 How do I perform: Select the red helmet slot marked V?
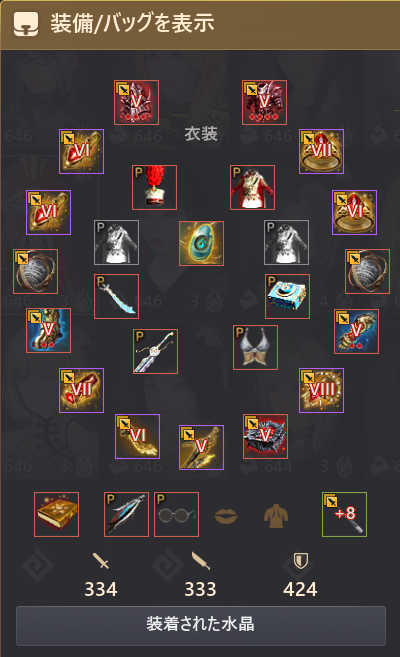[x=137, y=103]
